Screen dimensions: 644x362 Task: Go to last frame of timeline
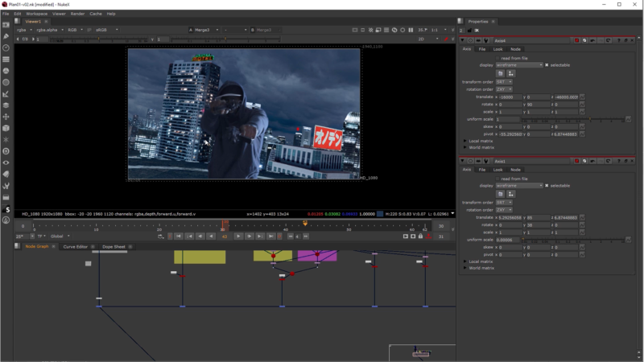coord(270,237)
